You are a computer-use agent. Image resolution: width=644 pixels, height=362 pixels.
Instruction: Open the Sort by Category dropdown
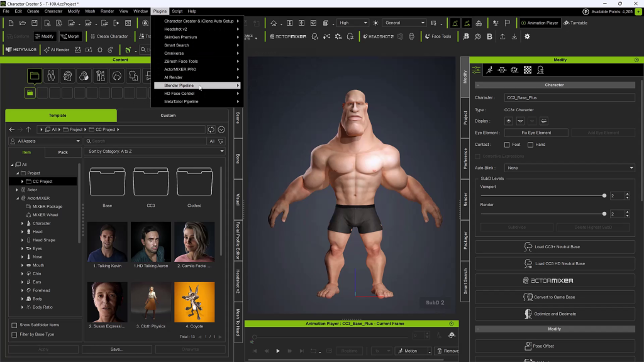(155, 151)
